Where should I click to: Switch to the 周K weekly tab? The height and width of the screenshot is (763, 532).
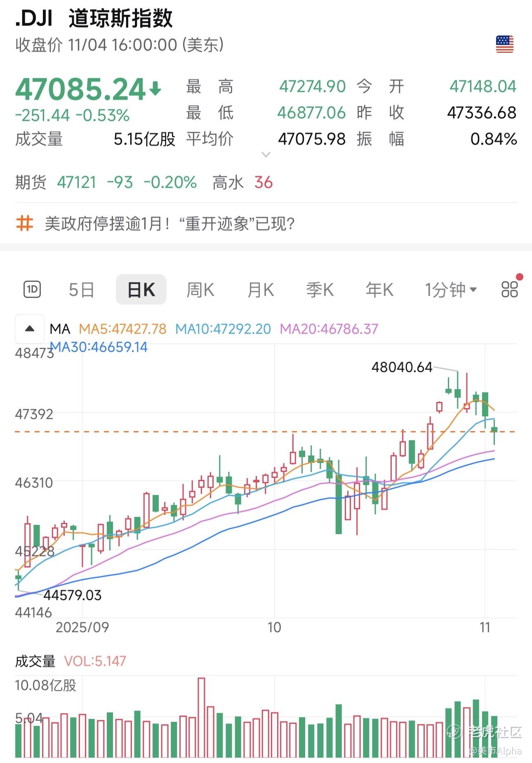click(x=200, y=290)
